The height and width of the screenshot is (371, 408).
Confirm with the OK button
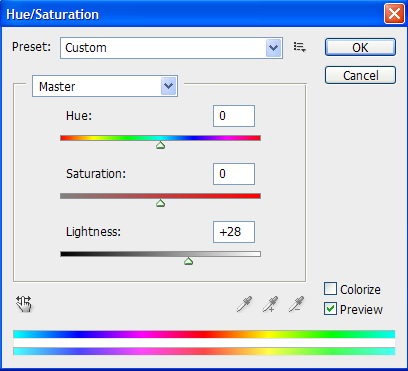tap(360, 47)
